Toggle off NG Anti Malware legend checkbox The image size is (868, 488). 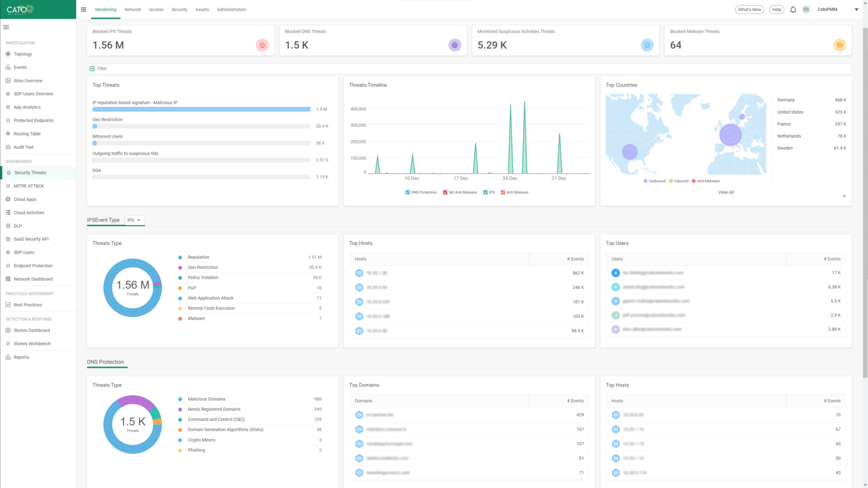pyautogui.click(x=444, y=192)
